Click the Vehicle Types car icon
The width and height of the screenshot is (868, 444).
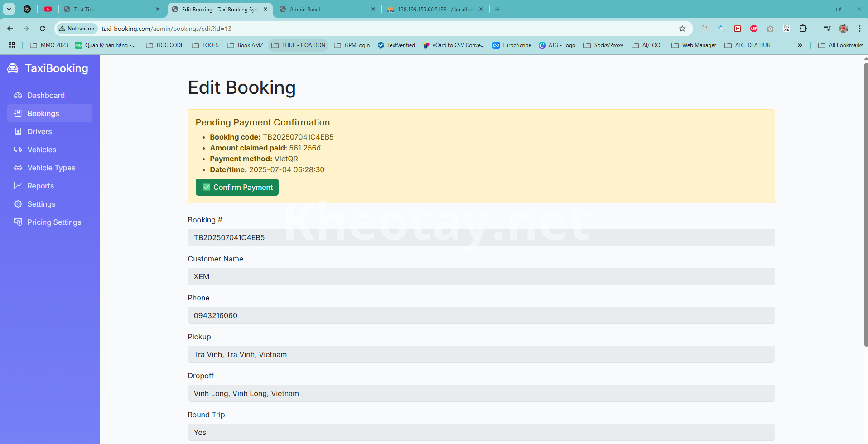coord(18,168)
